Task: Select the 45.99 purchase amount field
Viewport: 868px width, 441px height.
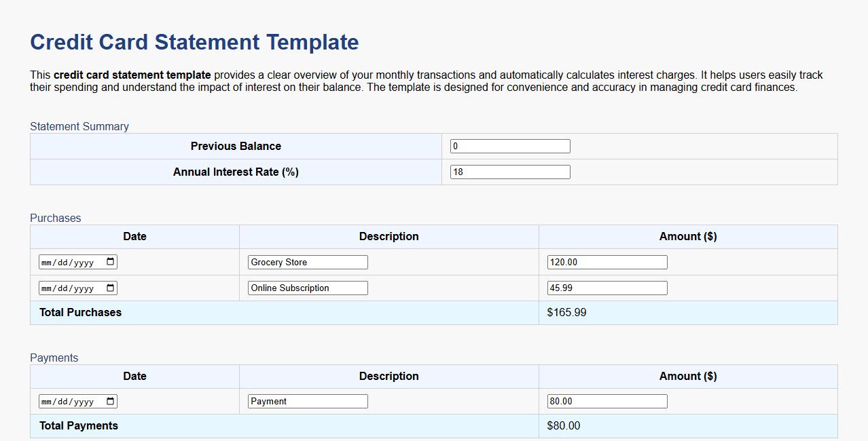Action: coord(607,287)
